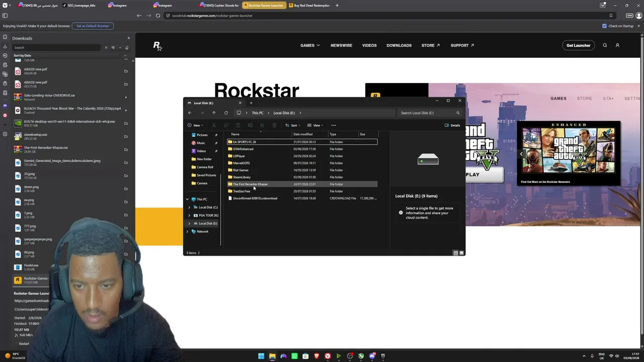Switch to Rockstar Games Launcher tab
This screenshot has width=644, height=362.
(x=264, y=6)
